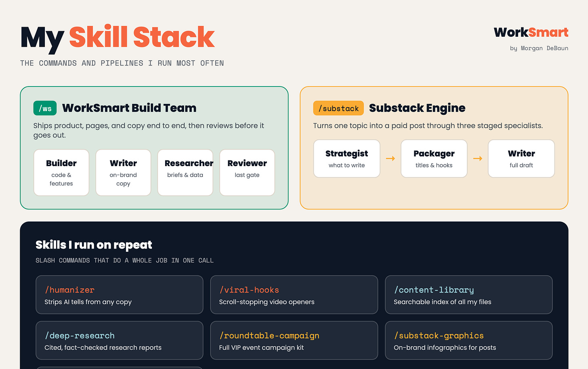
Task: Select the on-brand copy Writer card
Action: [x=123, y=173]
